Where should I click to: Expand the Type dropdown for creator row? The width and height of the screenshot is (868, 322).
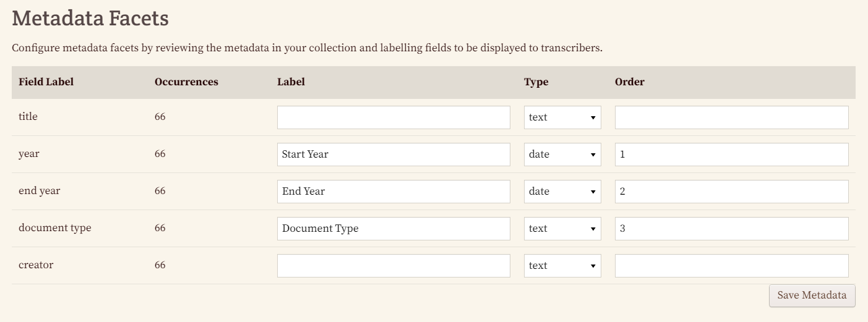click(562, 266)
